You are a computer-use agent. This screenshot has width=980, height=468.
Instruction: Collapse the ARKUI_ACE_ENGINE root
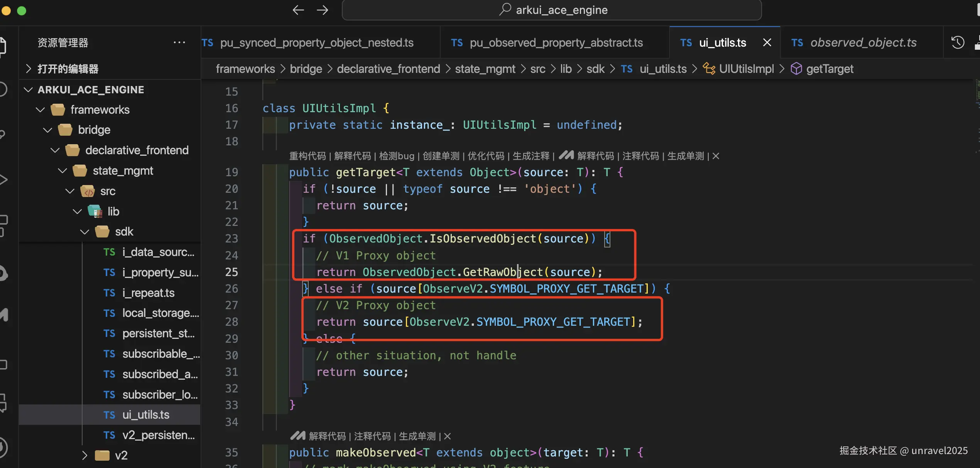[x=29, y=90]
